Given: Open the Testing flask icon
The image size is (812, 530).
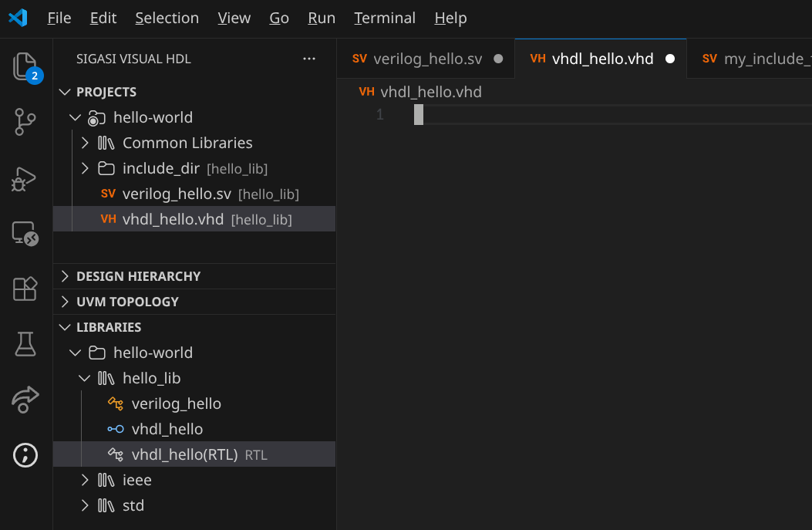Looking at the screenshot, I should [x=25, y=344].
